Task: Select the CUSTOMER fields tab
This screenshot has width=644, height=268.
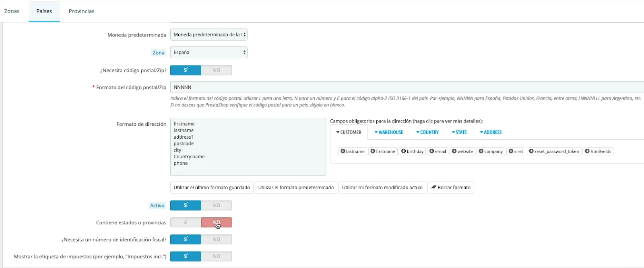Action: click(x=349, y=132)
